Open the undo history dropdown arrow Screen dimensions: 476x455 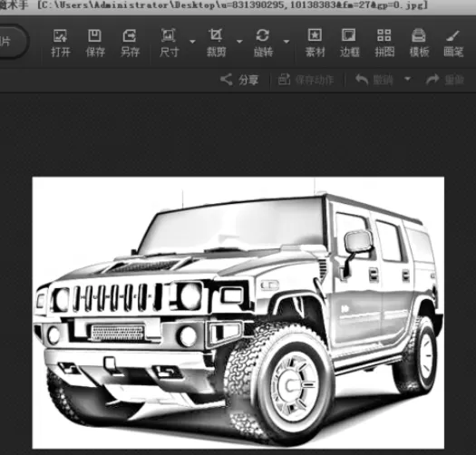(408, 79)
